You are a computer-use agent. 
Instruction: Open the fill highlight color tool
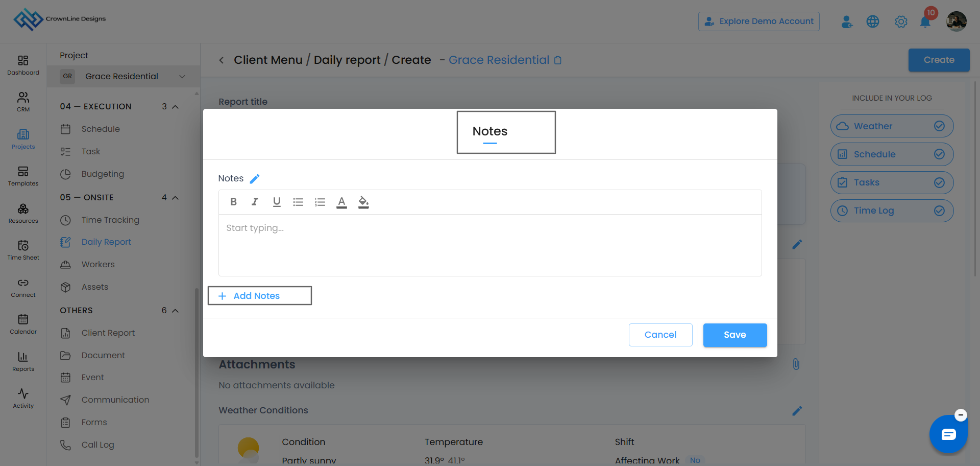pos(363,202)
